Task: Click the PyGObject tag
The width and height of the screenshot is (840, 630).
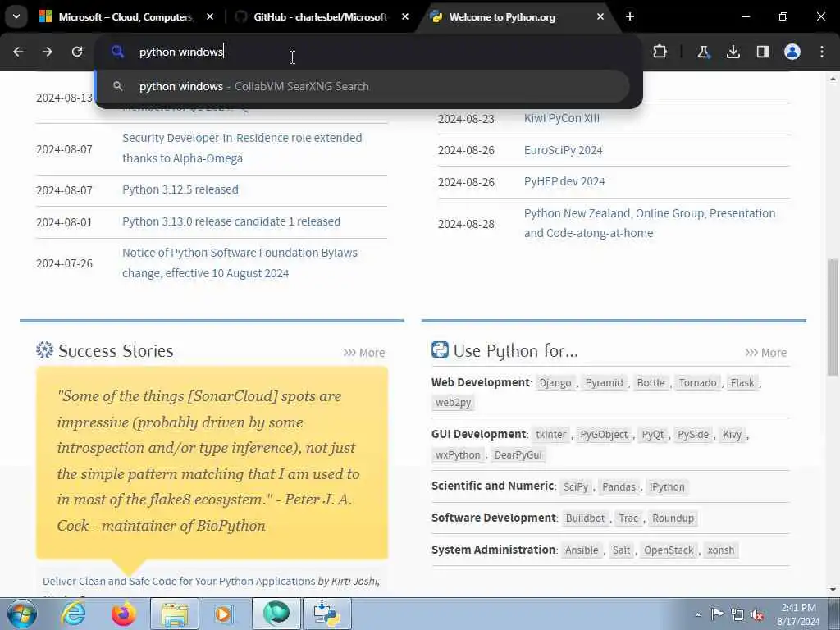Action: 604,435
